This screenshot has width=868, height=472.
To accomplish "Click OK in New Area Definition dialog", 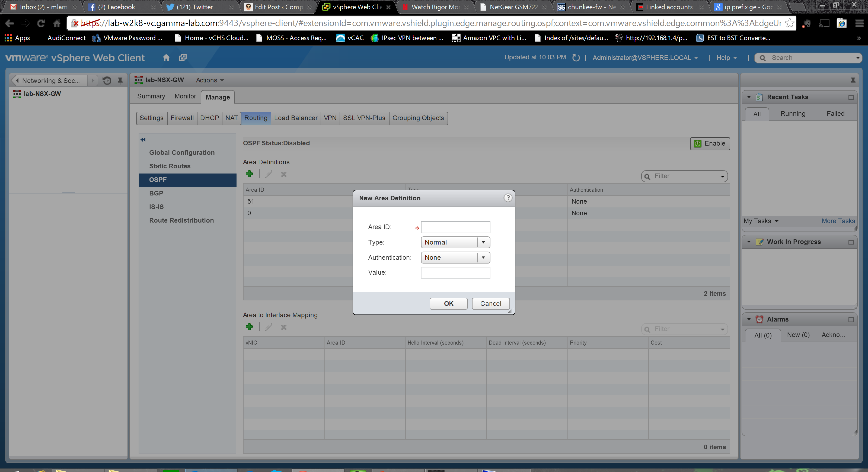I will pyautogui.click(x=448, y=303).
